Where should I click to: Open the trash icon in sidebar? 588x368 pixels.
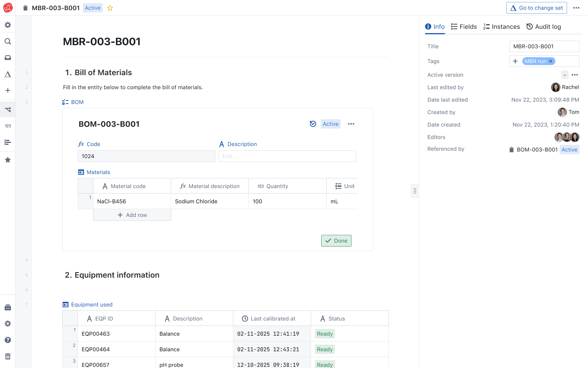click(x=7, y=356)
